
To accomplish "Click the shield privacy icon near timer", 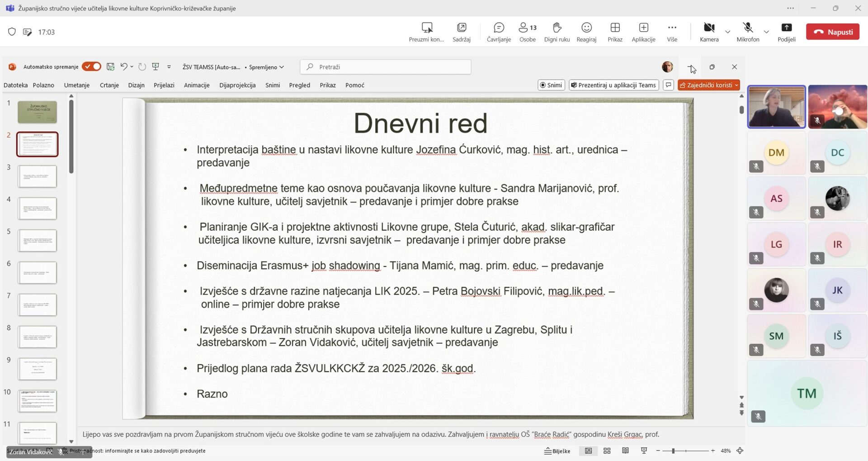I will pos(12,32).
